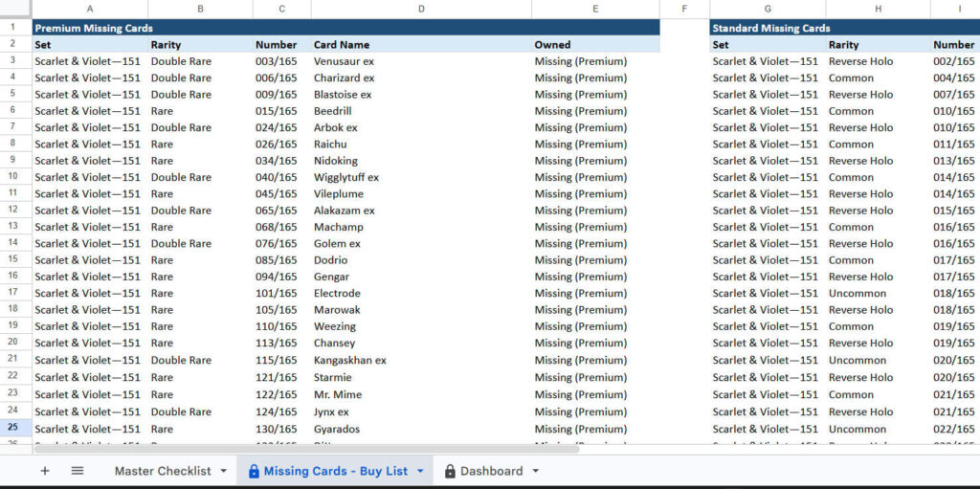Select row 25 header
Viewport: 980px width, 489px height.
click(x=13, y=428)
